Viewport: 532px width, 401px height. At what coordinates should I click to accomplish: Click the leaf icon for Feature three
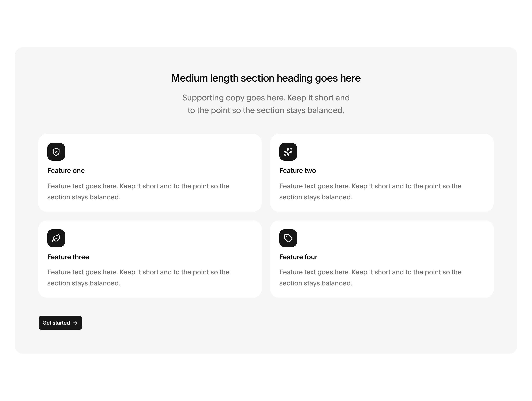pyautogui.click(x=56, y=238)
